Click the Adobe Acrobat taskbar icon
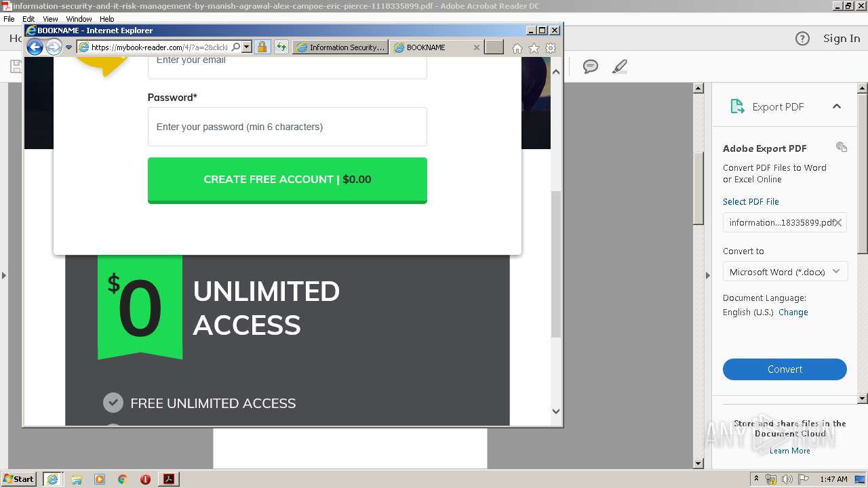Screen dimensions: 868x488 [168, 479]
